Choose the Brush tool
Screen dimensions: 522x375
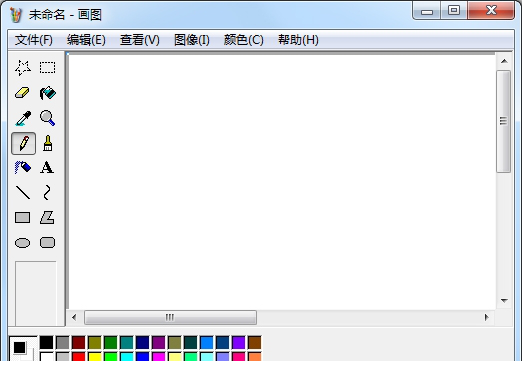click(47, 143)
